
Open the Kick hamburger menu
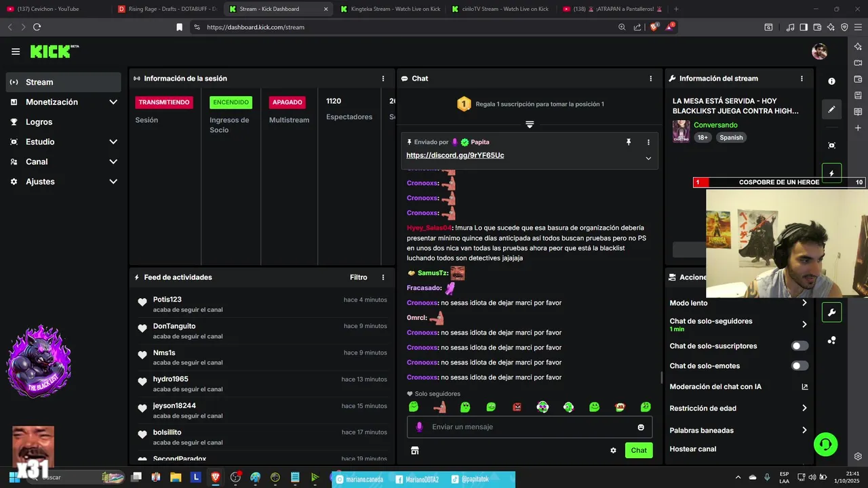[x=16, y=52]
